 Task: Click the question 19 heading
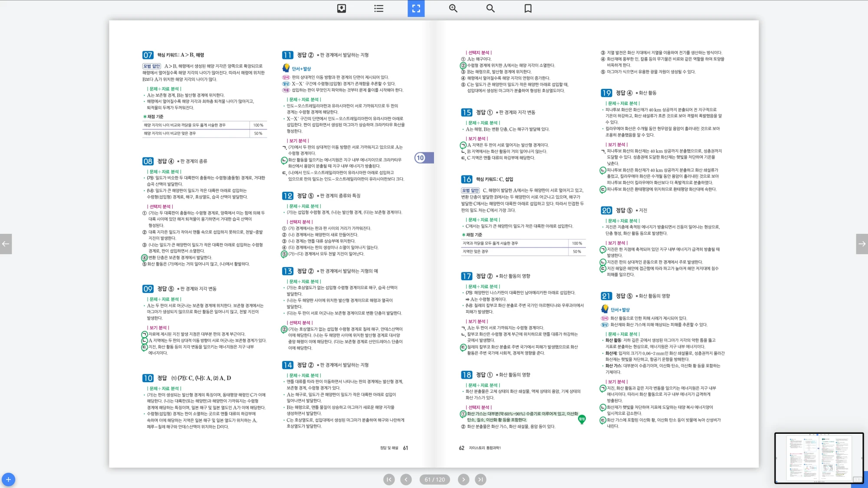(606, 93)
